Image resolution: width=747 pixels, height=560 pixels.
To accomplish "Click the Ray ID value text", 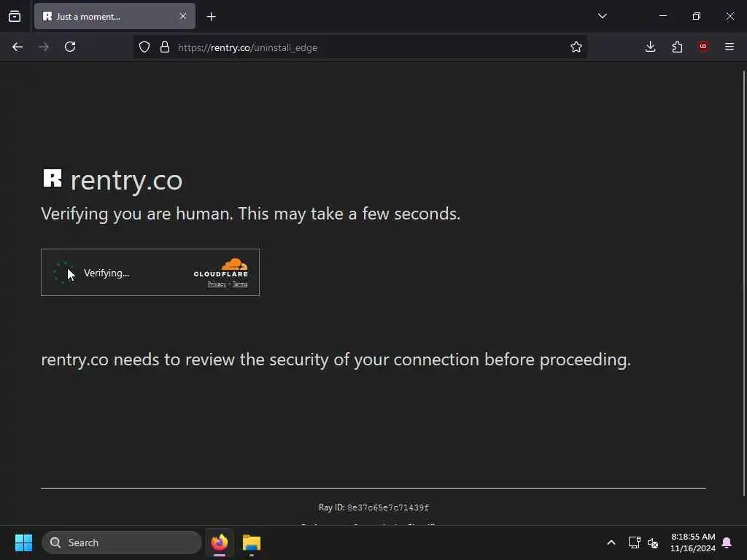I will [388, 507].
